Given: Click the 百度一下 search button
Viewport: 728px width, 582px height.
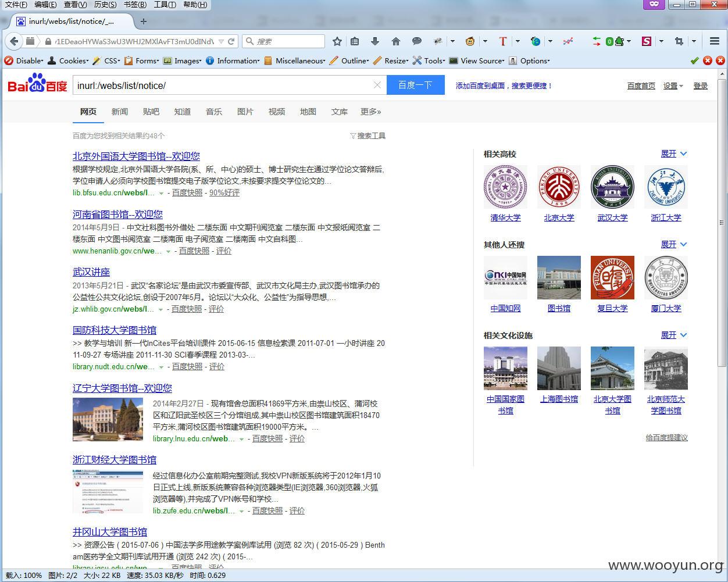Looking at the screenshot, I should tap(416, 85).
